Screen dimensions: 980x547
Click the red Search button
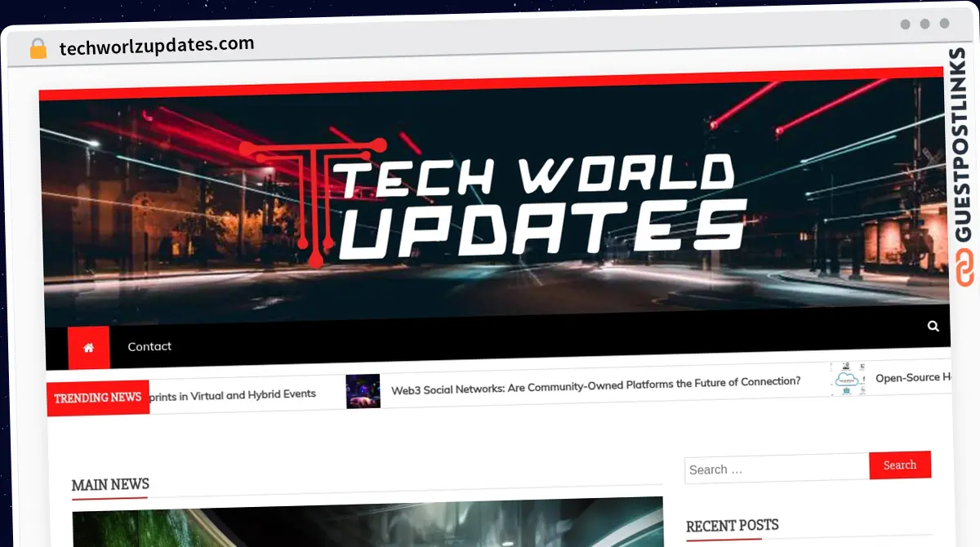900,465
